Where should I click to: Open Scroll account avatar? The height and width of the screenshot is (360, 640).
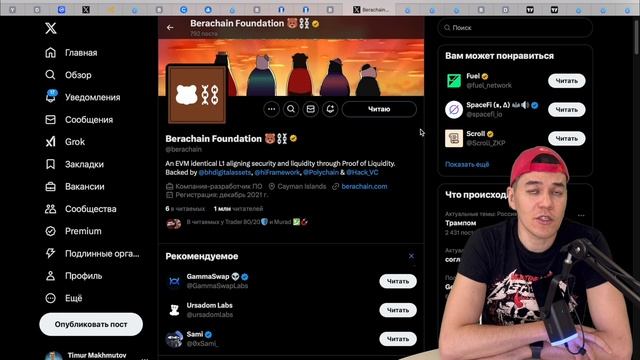point(454,138)
